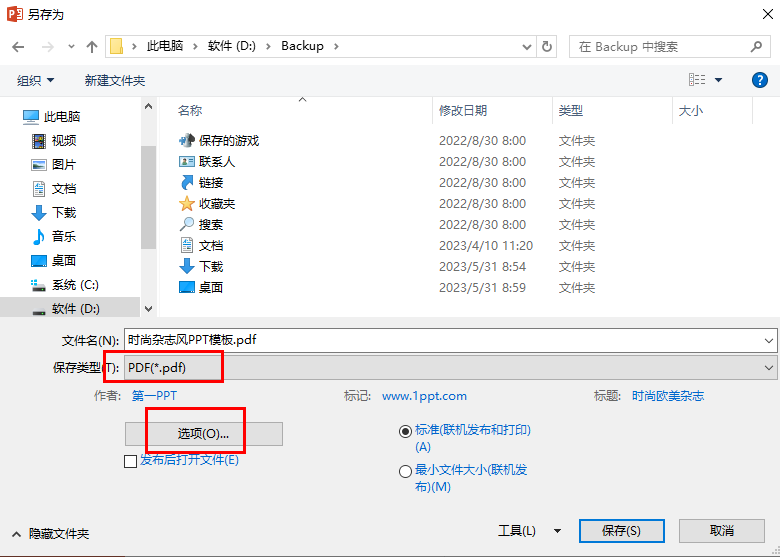Sort by 大小 column header
Screen dimensions: 780x557
(690, 110)
